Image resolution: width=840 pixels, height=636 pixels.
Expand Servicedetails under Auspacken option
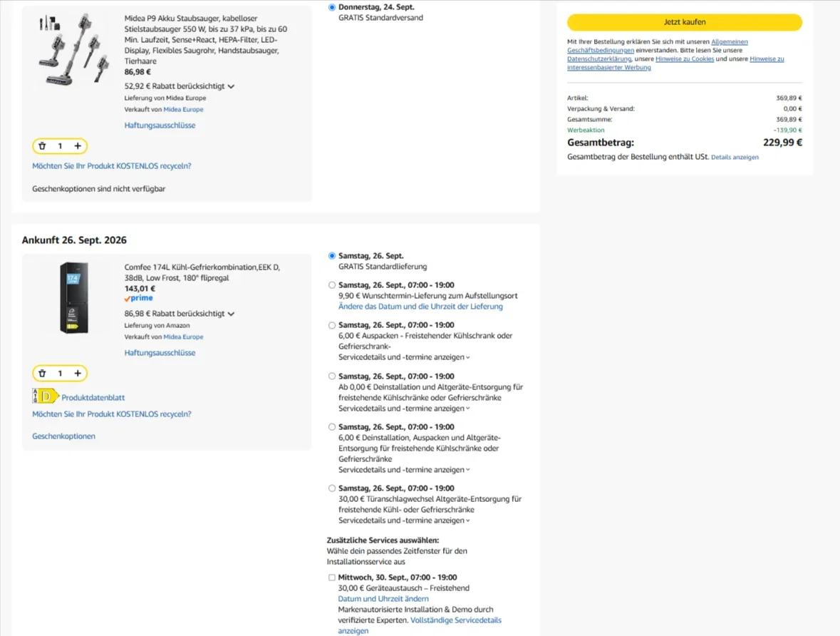pyautogui.click(x=405, y=357)
